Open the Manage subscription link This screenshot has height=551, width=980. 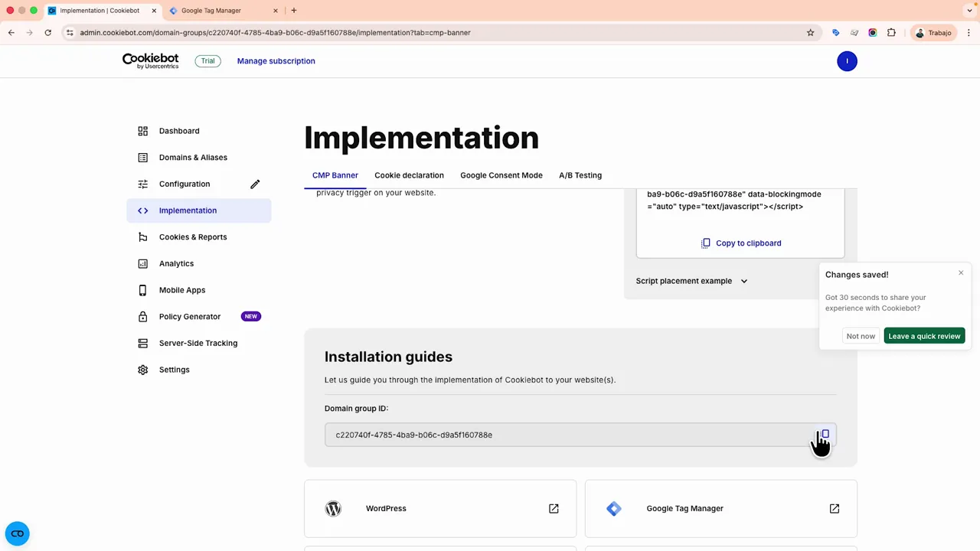[x=276, y=61]
